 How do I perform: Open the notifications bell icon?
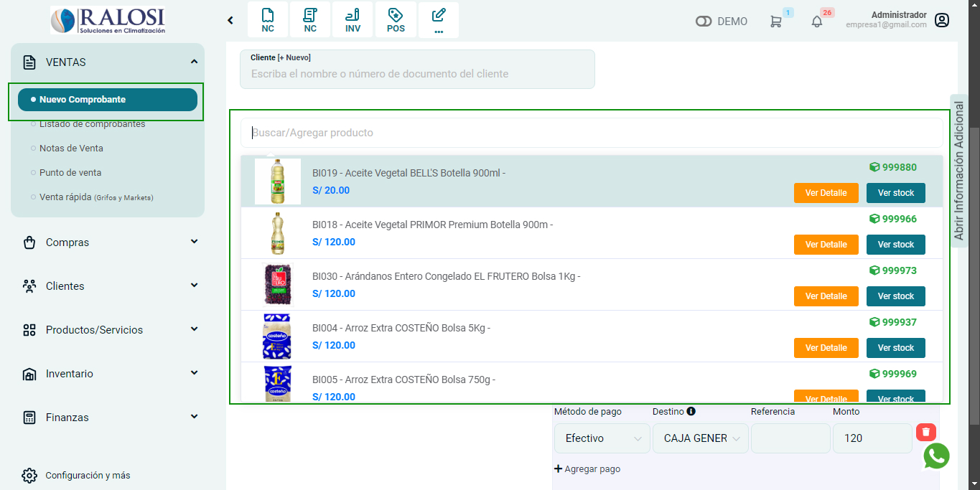[816, 22]
